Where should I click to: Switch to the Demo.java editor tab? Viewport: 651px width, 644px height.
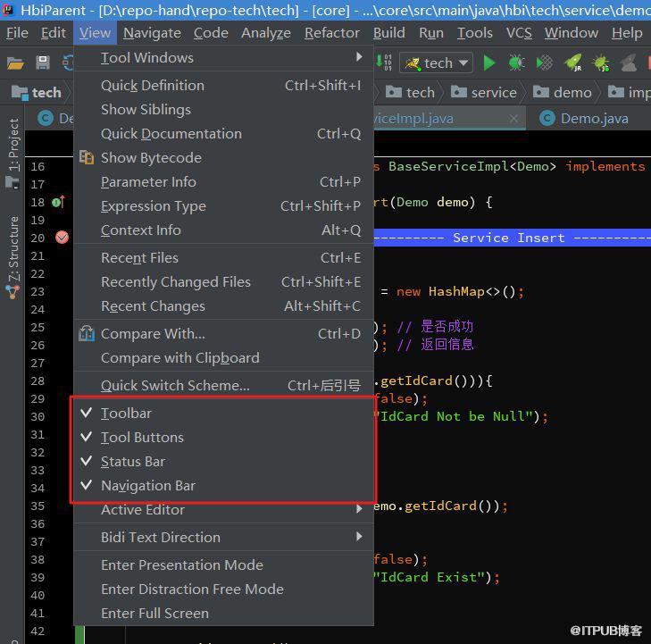pyautogui.click(x=594, y=118)
